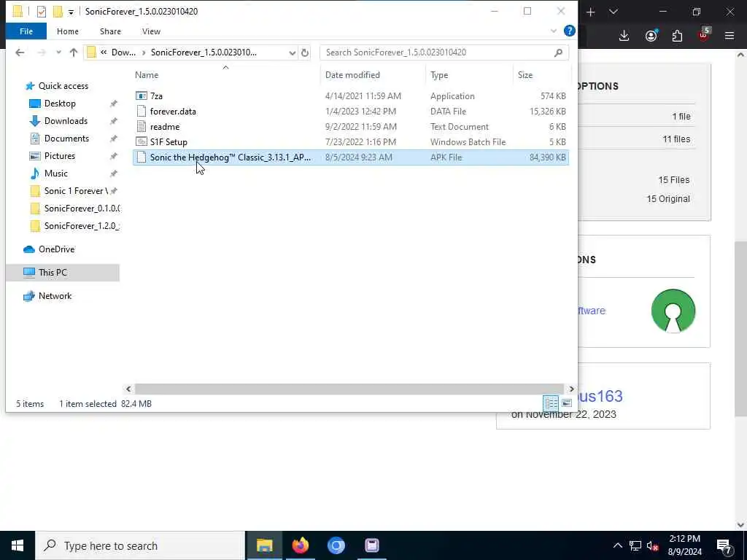Click the horizontal scrollbar in file list
This screenshot has height=560, width=747.
pyautogui.click(x=349, y=389)
